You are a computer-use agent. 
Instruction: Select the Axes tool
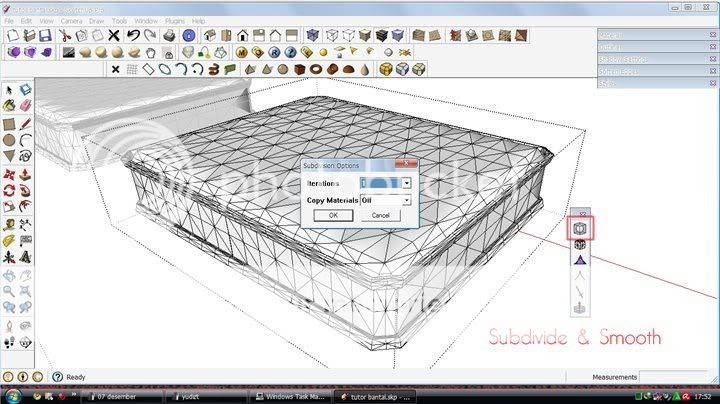point(9,257)
